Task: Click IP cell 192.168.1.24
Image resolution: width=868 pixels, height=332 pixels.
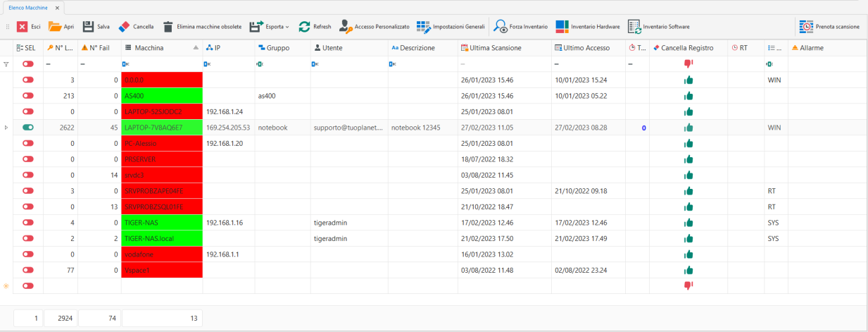Action: point(229,111)
